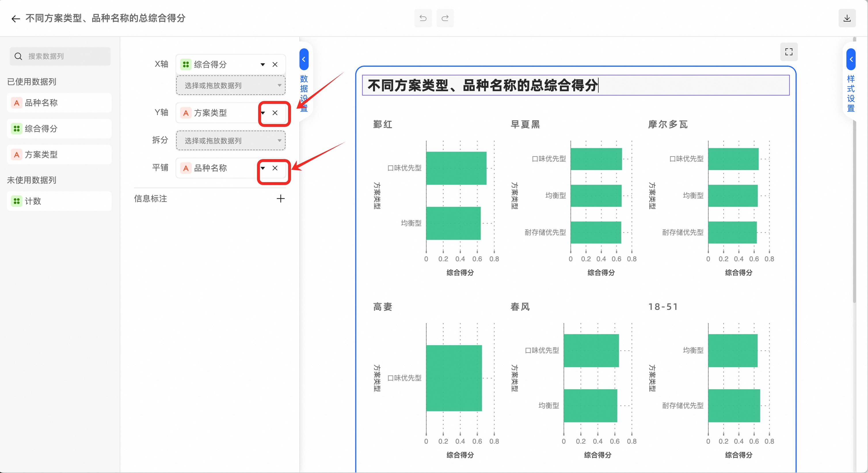Remove 综合得分 from the X轴 field
Screen dimensions: 868x473
275,64
